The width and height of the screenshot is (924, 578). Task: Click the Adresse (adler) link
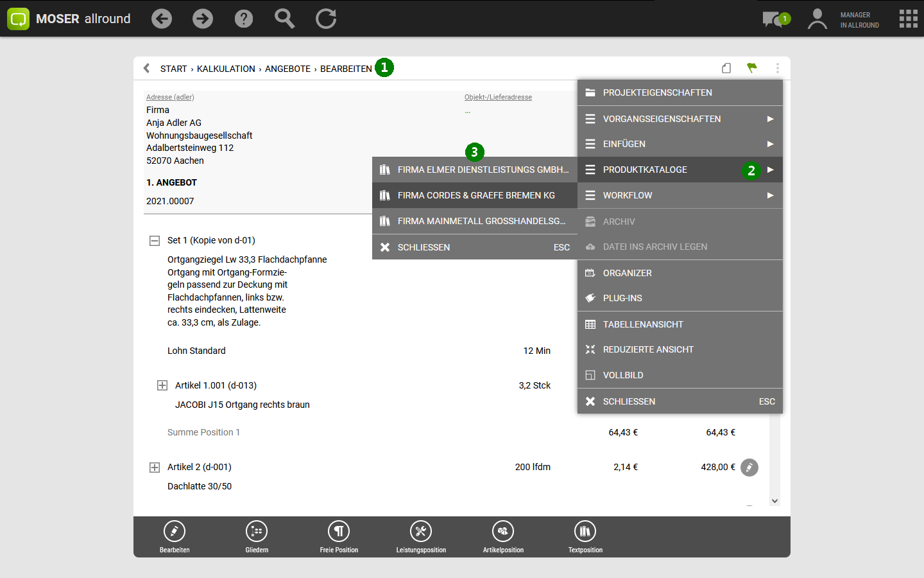pyautogui.click(x=170, y=97)
